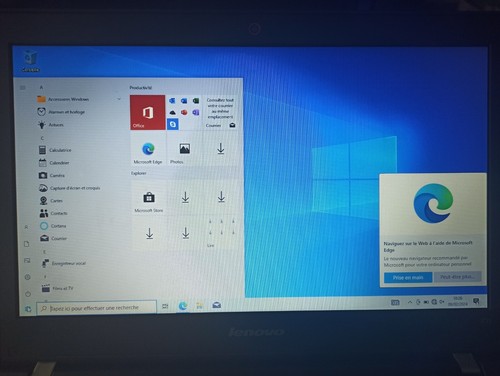500x376 pixels.
Task: Open the touch keyboard tray icon
Action: pos(395,302)
